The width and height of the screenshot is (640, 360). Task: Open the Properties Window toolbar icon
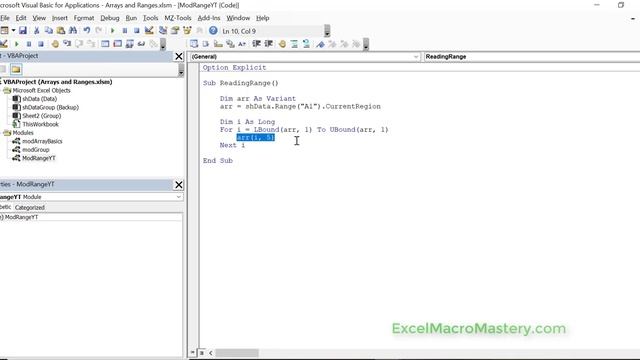pyautogui.click(x=175, y=31)
